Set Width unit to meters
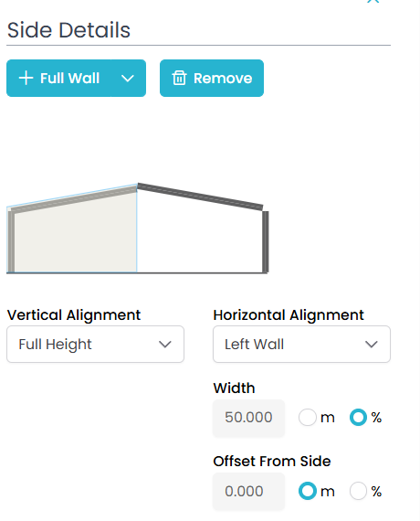The image size is (420, 521). click(308, 418)
